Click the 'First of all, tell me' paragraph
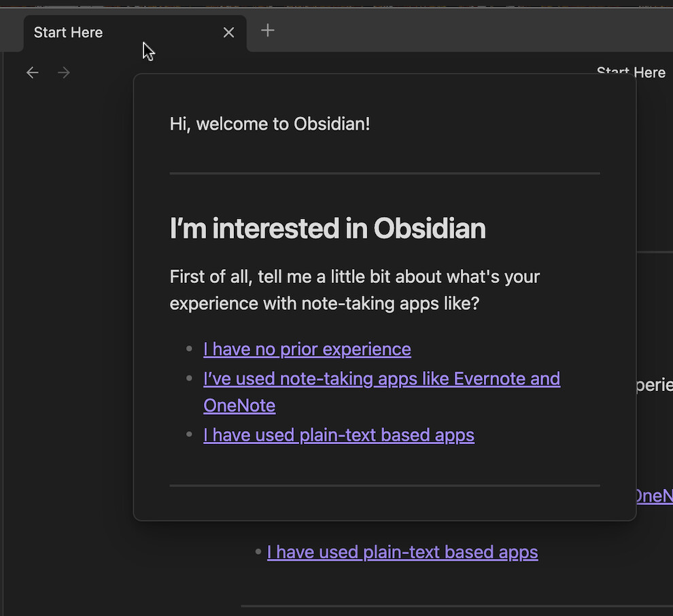This screenshot has height=616, width=673. point(355,290)
